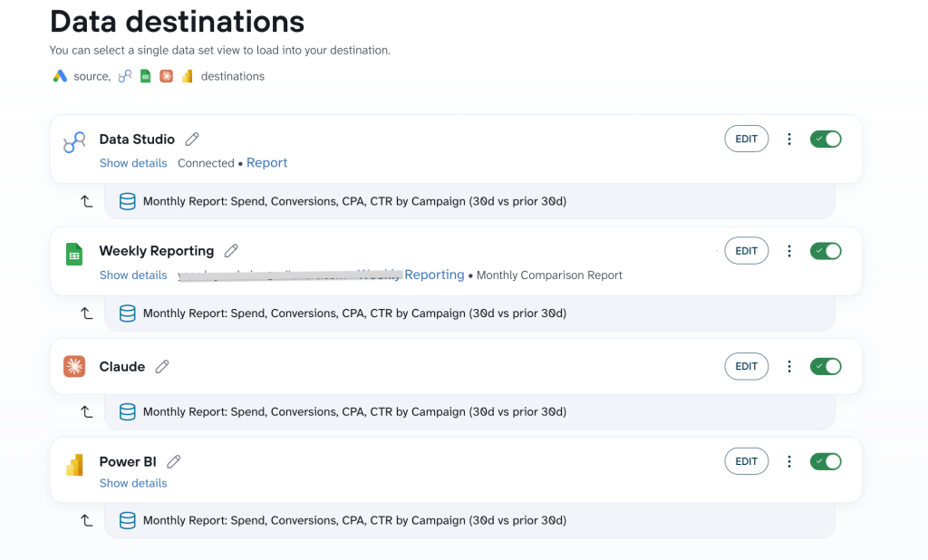This screenshot has width=928, height=560.
Task: Rename Claude destination via pencil icon
Action: [x=161, y=366]
